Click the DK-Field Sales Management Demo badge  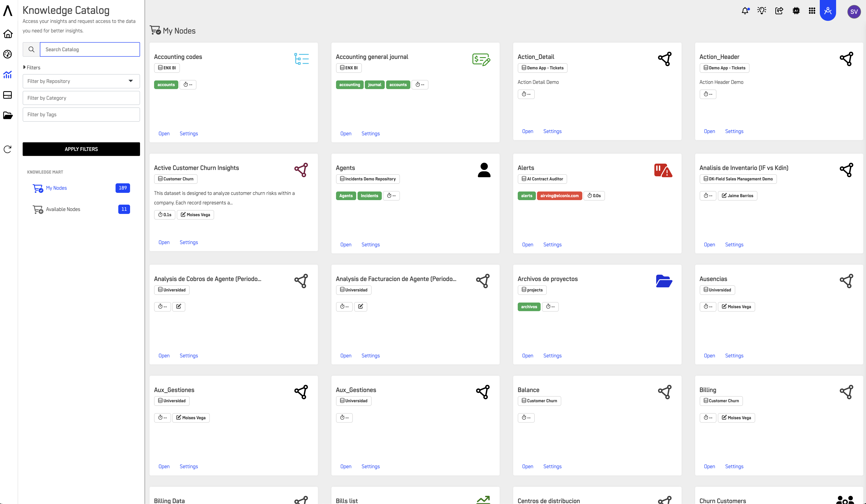(x=738, y=179)
